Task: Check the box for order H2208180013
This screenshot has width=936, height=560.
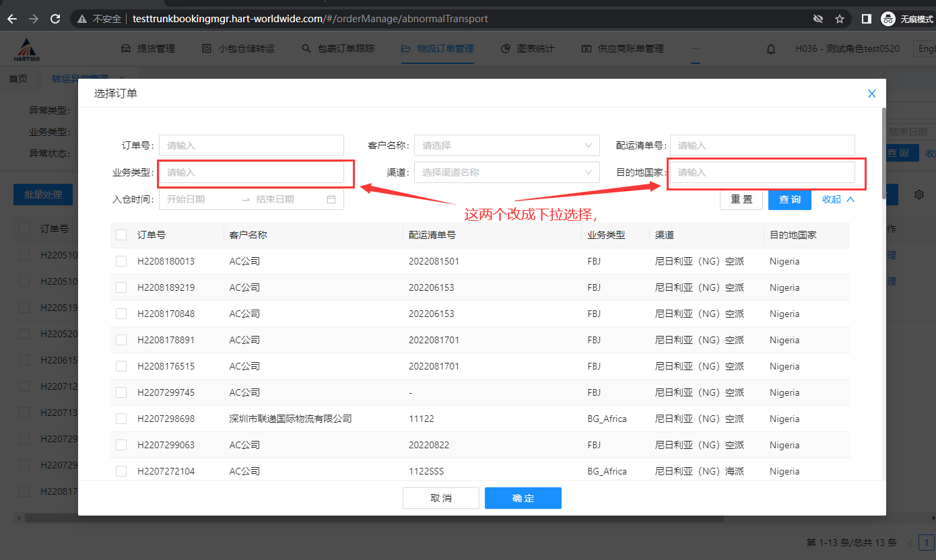Action: 121,261
